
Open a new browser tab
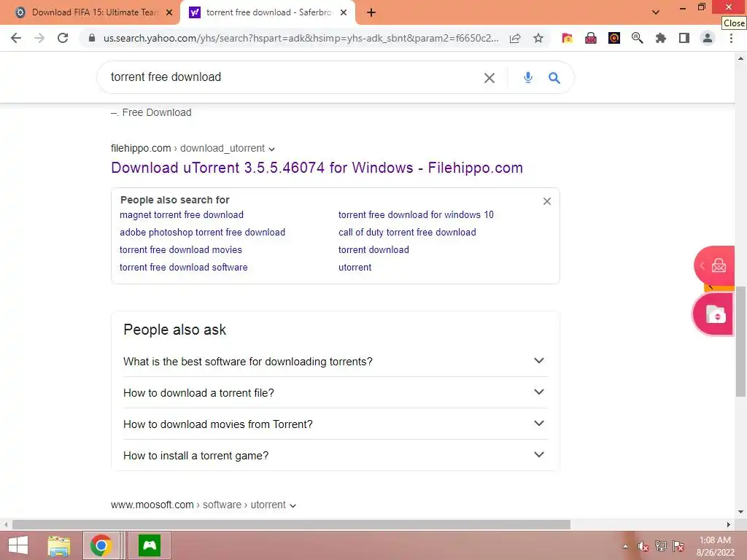[x=371, y=12]
